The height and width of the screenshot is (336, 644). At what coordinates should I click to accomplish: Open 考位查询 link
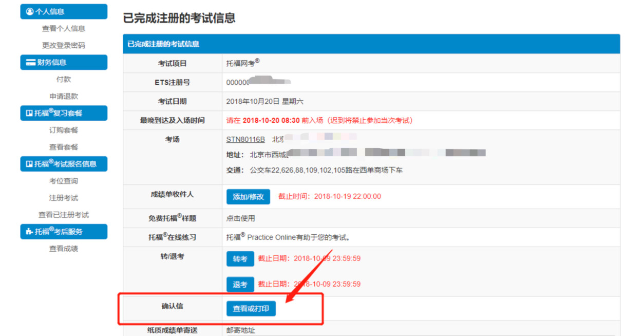point(64,181)
